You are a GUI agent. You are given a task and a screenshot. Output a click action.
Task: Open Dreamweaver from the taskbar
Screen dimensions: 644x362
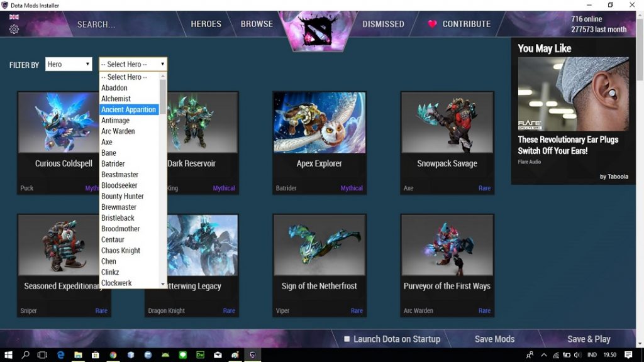201,354
